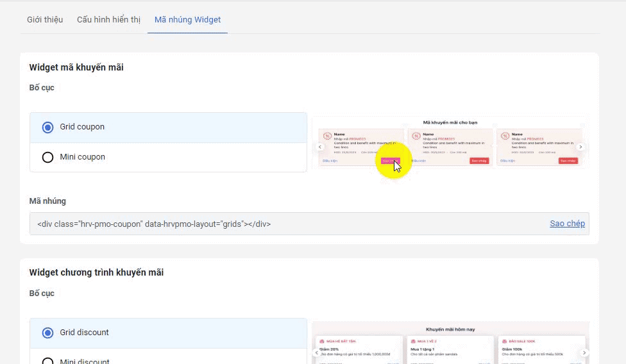Click Widget mã khuyến mãi heading
Image resolution: width=626 pixels, height=364 pixels.
(76, 67)
